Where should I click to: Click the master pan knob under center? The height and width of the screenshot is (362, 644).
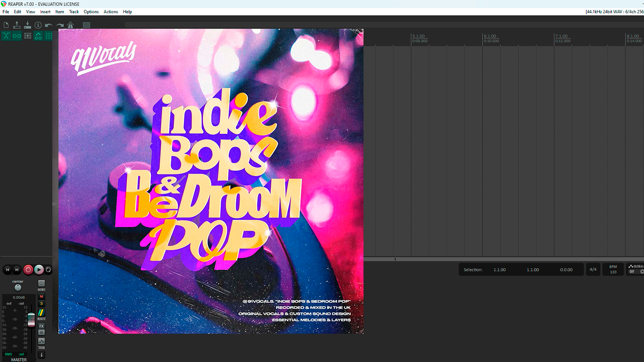18,288
